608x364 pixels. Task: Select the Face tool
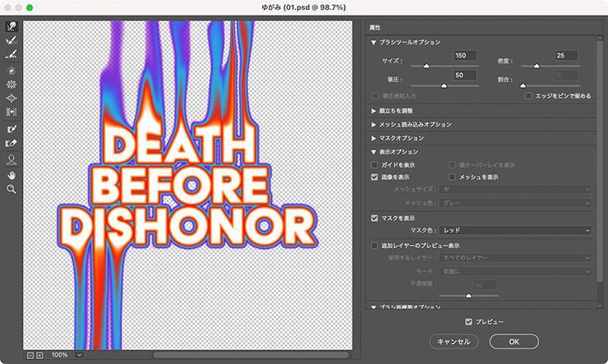point(12,159)
